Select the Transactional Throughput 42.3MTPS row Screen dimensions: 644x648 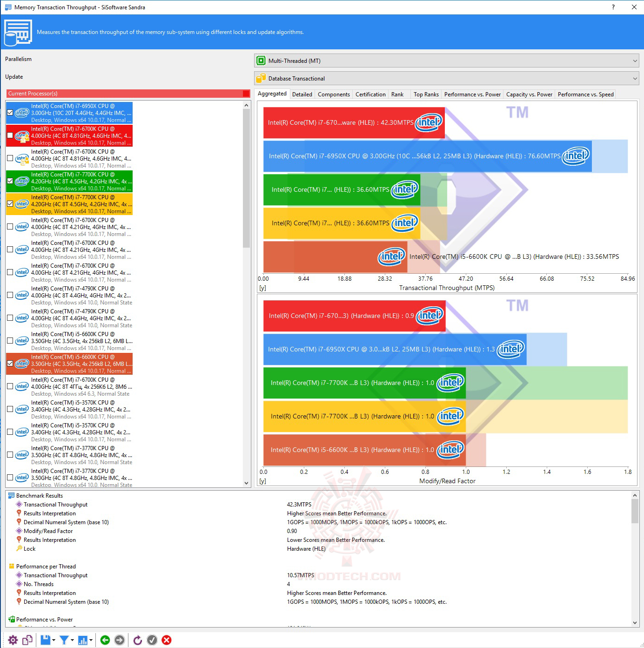tap(318, 505)
